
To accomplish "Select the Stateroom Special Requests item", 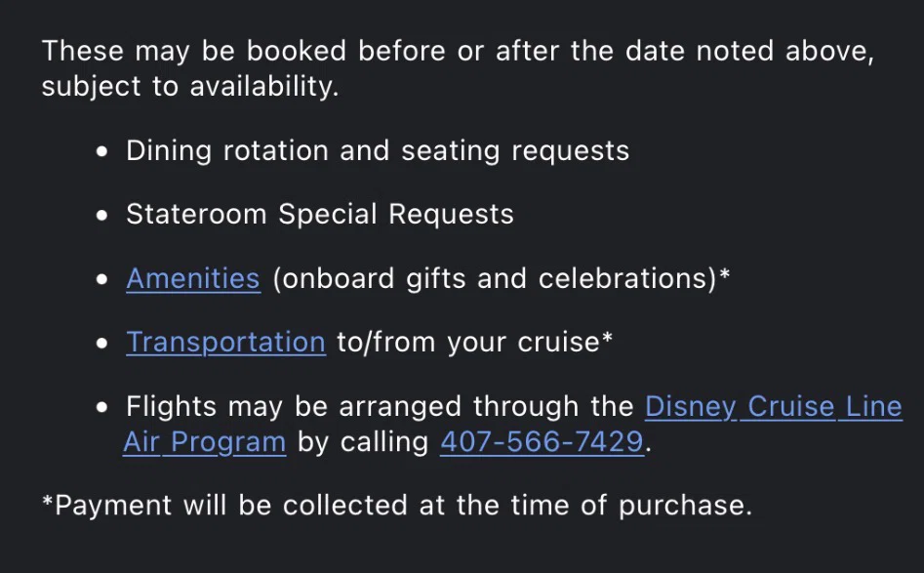I will point(320,214).
